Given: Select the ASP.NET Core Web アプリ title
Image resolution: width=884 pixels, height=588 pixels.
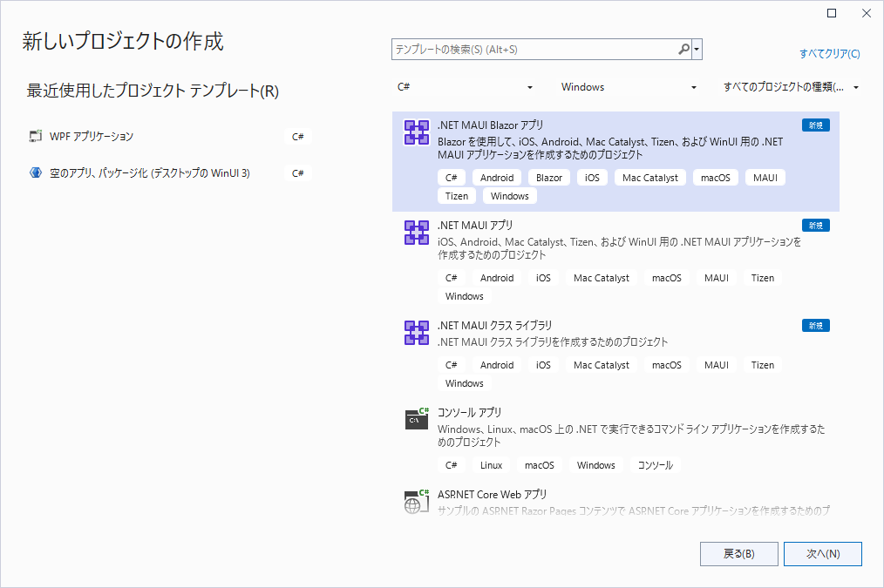Looking at the screenshot, I should [493, 495].
